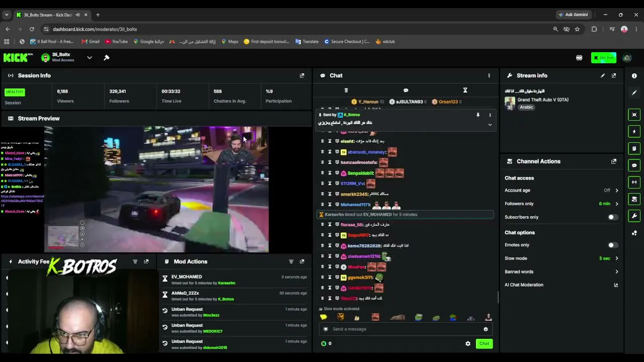The height and width of the screenshot is (362, 644).
Task: Toggle the mod actions note widget in sidebar
Action: [634, 148]
